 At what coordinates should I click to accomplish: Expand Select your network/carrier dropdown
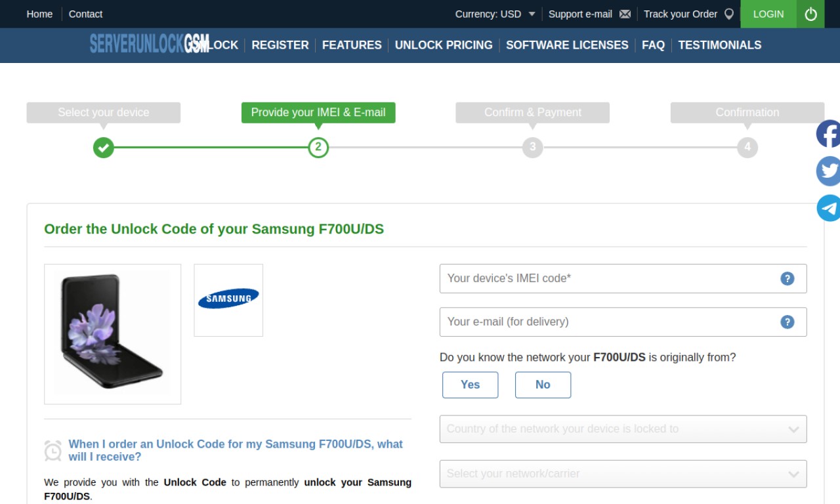[x=623, y=474]
